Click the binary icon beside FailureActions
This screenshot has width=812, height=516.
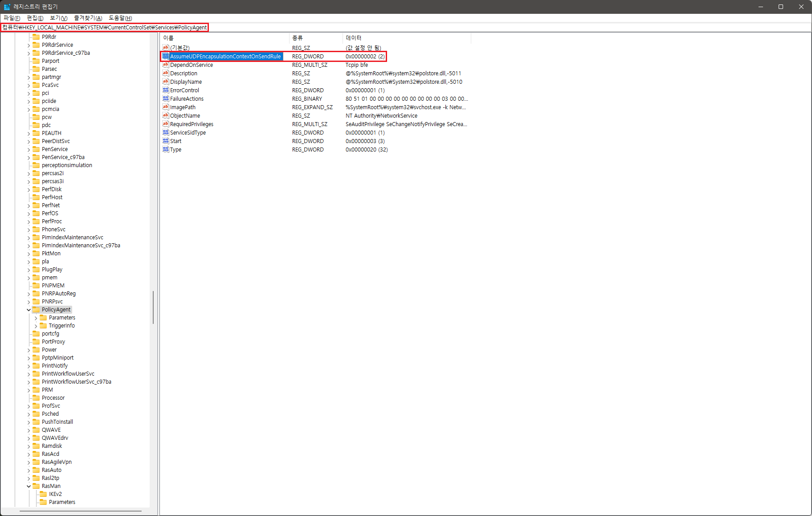point(166,98)
